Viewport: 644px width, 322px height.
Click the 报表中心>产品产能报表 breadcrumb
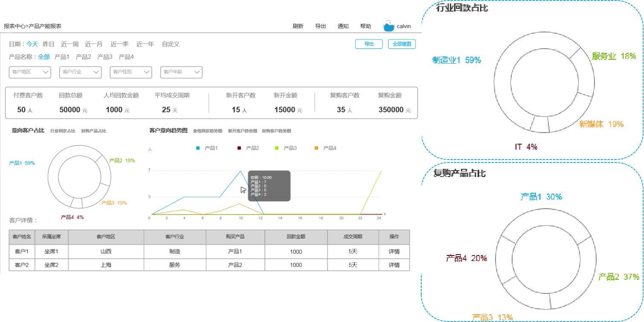[x=33, y=26]
